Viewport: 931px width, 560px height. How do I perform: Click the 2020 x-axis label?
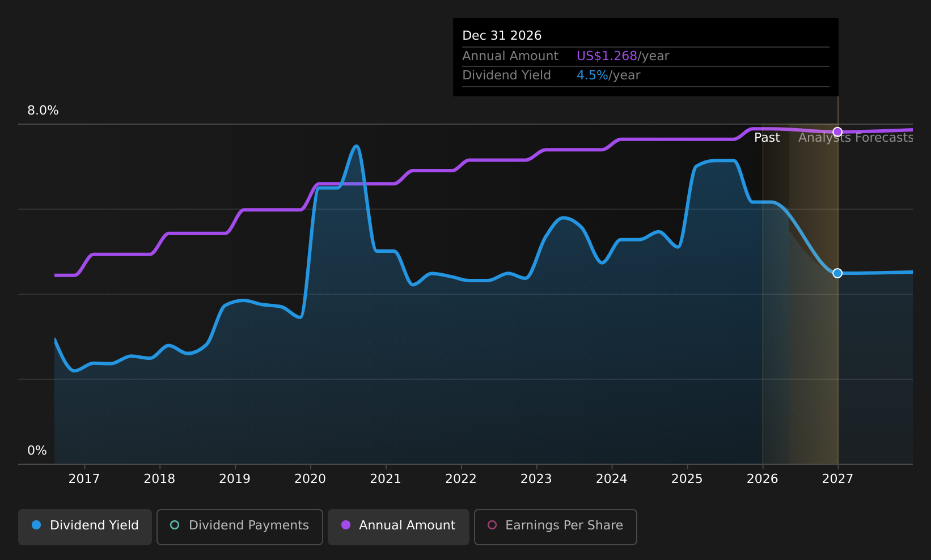click(310, 479)
